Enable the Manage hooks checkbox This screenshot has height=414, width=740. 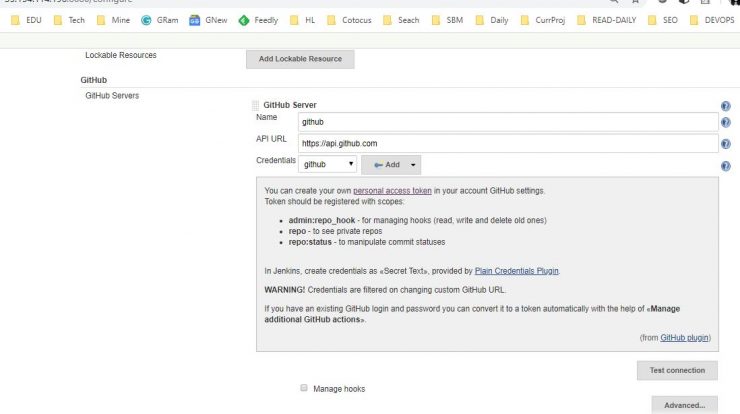(x=304, y=388)
